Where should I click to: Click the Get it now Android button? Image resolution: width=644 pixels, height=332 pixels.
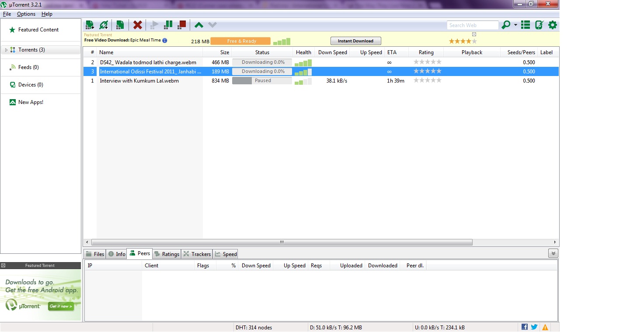click(x=61, y=306)
